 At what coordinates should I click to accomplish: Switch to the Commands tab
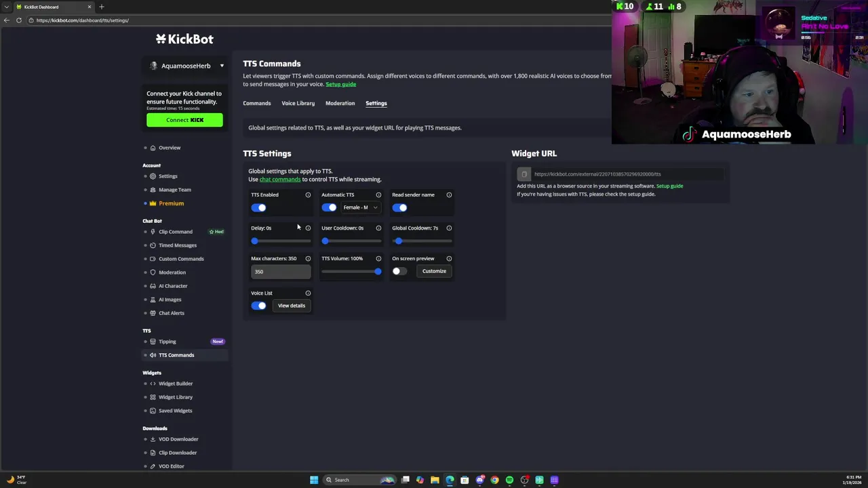pos(257,104)
